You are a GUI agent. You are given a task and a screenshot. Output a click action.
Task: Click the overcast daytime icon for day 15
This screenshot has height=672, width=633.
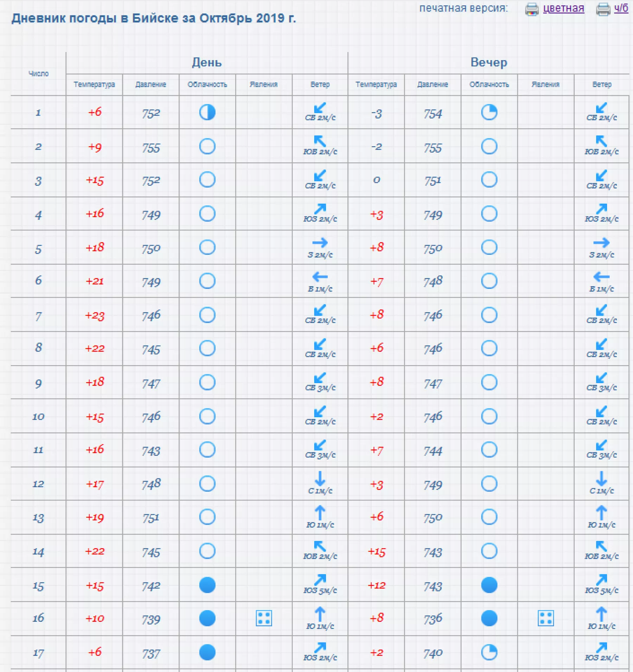[207, 585]
